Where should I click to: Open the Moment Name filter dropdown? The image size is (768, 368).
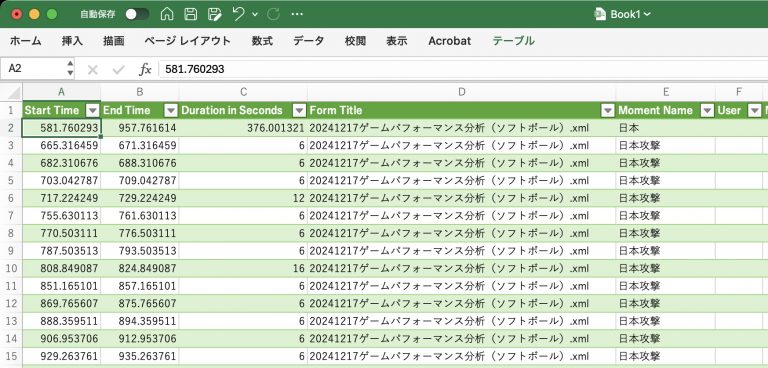(x=707, y=111)
